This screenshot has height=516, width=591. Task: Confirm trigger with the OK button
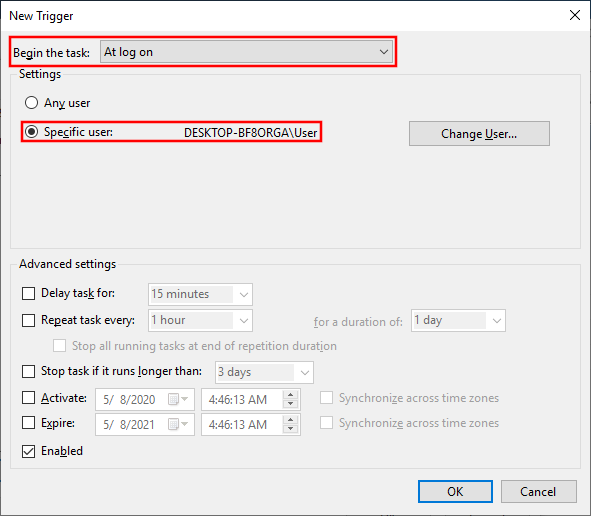point(455,492)
